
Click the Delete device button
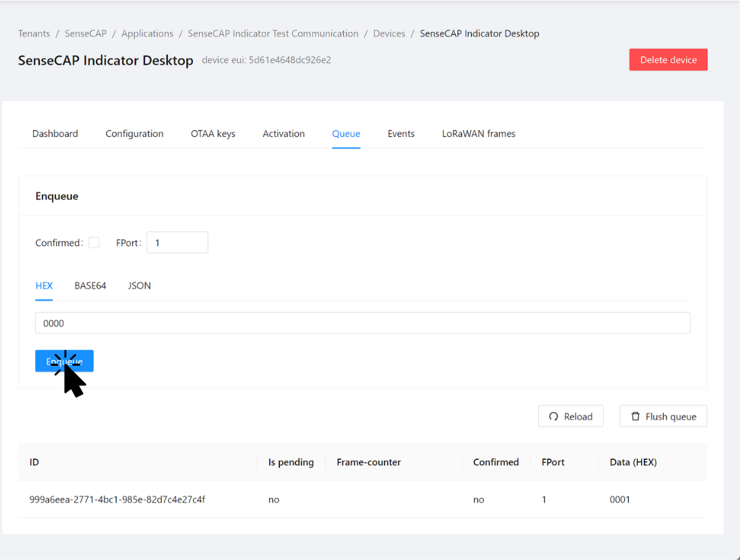click(668, 60)
